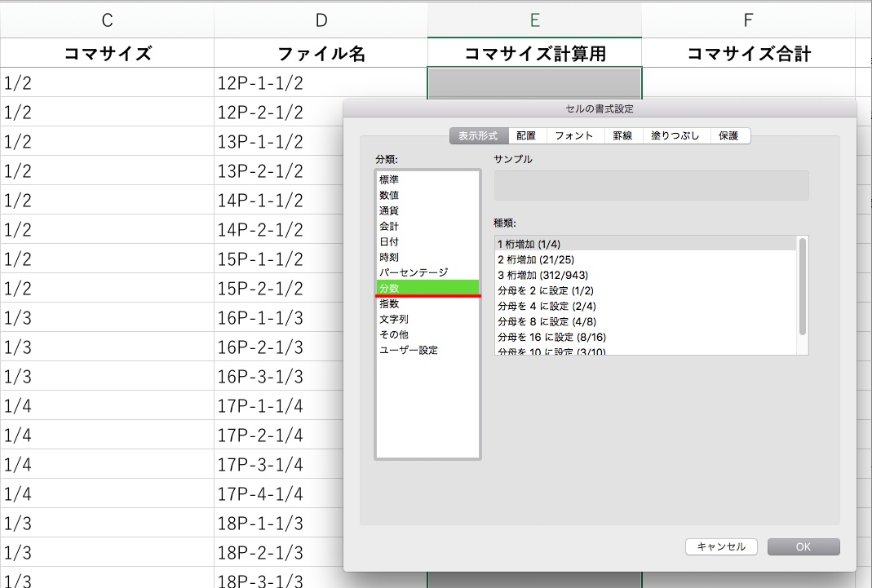Switch to the 配置 tab
Screen dimensions: 872x588
pyautogui.click(x=526, y=136)
